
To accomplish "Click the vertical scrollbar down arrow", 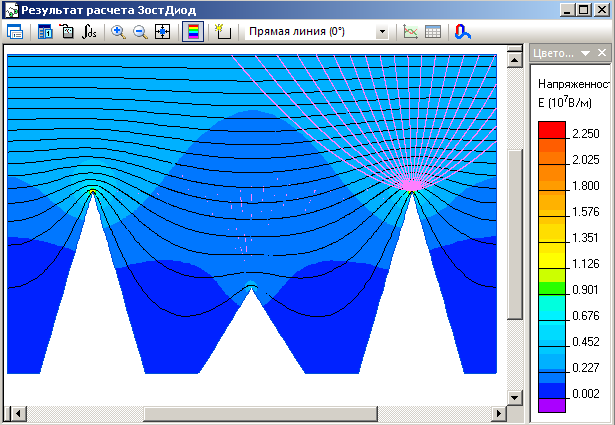I will pos(514,398).
